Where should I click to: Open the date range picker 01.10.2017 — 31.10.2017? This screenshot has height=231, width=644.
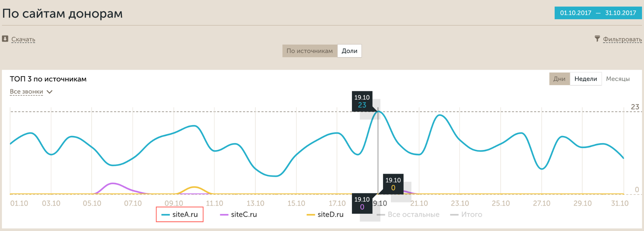[598, 13]
